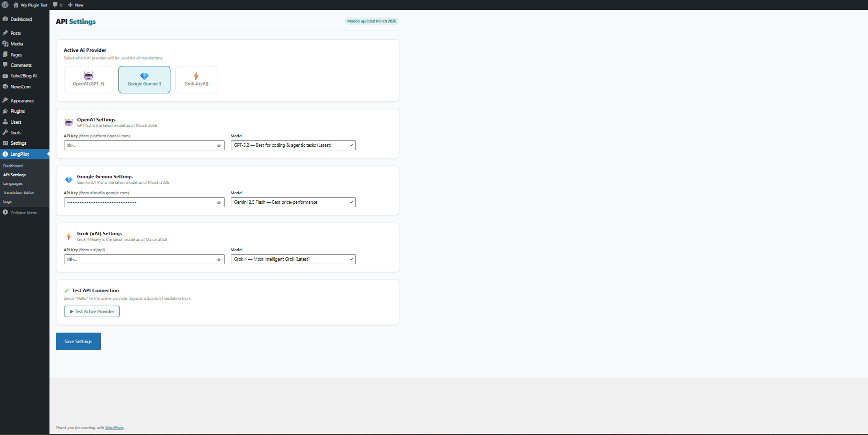Toggle visibility of the Grok API key

coord(218,260)
